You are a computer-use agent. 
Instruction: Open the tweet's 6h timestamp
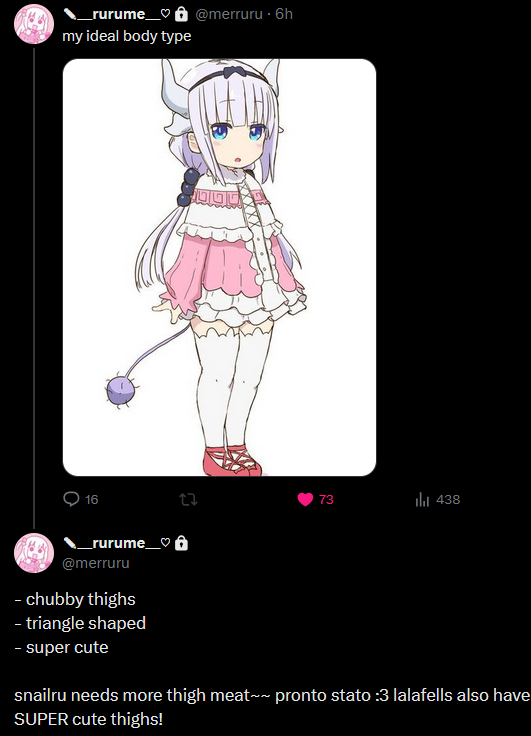pos(284,14)
